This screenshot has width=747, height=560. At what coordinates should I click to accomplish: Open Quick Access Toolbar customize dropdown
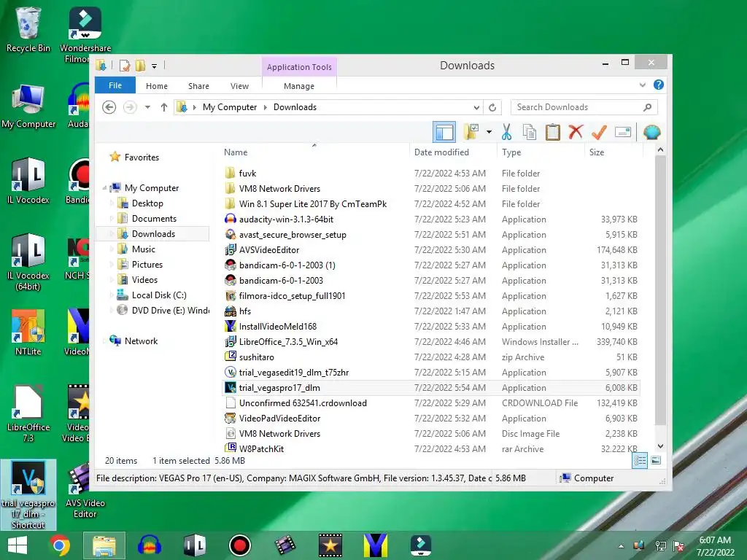(x=155, y=66)
